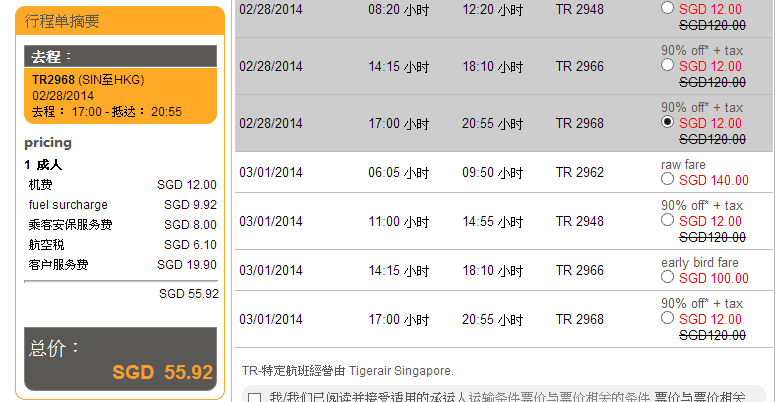Tick the terms and conditions agreement checkbox
Viewport: 783px width, 402px height.
(254, 398)
